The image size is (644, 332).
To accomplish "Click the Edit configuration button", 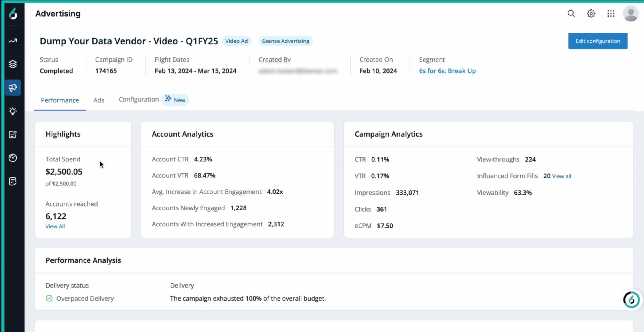I will (x=598, y=41).
